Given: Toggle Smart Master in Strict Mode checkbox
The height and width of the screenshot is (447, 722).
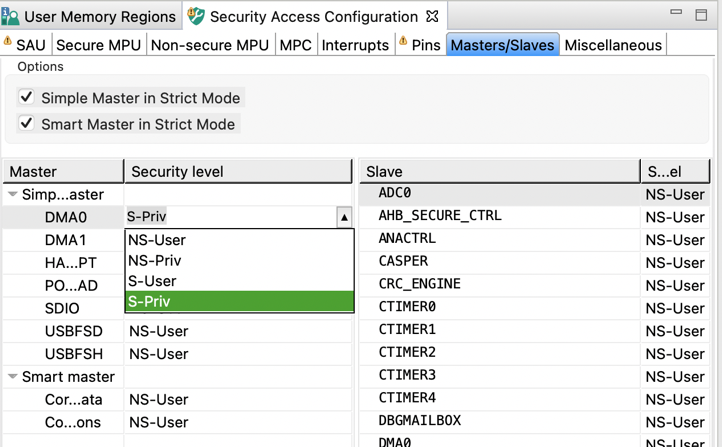Looking at the screenshot, I should (26, 123).
